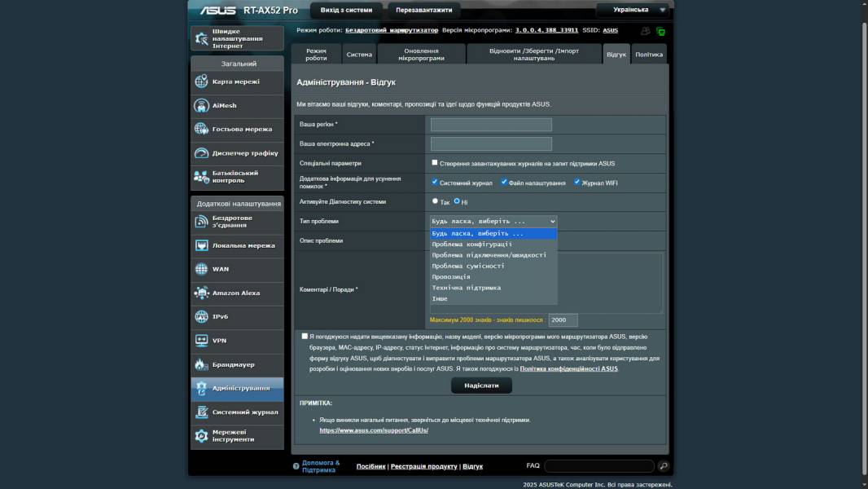Switch to the Оновлення мікропрограми tab
The height and width of the screenshot is (489, 868).
421,55
